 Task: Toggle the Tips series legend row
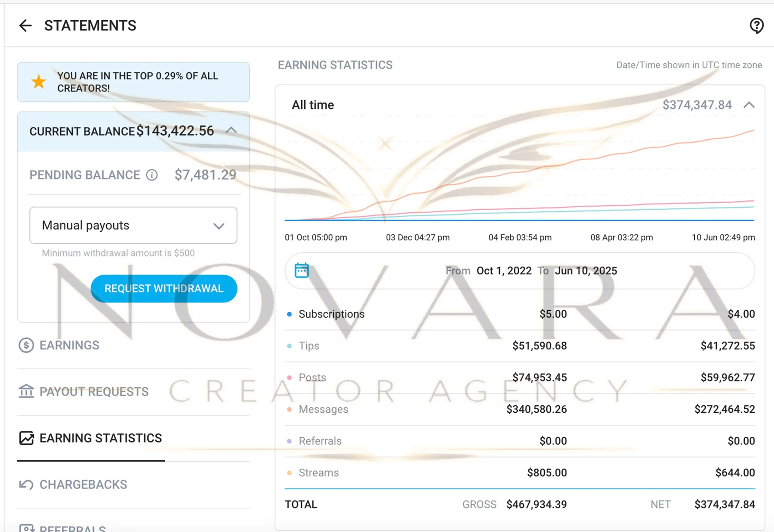coord(309,346)
